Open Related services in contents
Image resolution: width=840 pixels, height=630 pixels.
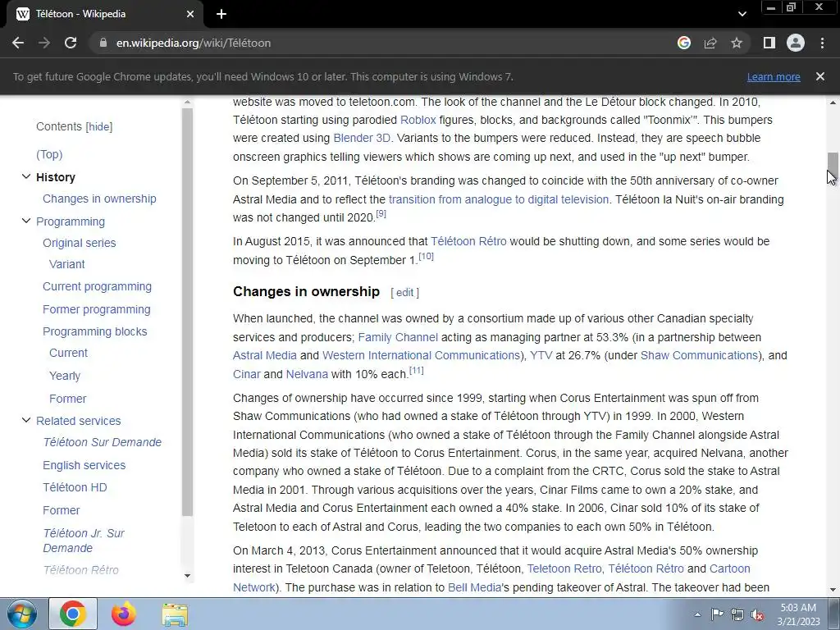point(79,421)
